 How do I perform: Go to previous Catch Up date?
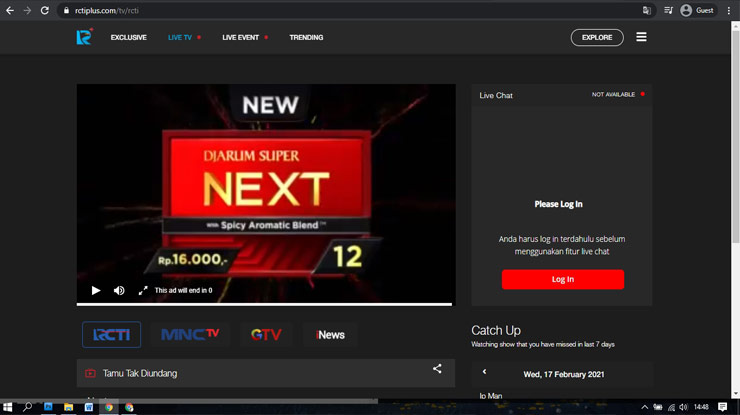coord(484,372)
